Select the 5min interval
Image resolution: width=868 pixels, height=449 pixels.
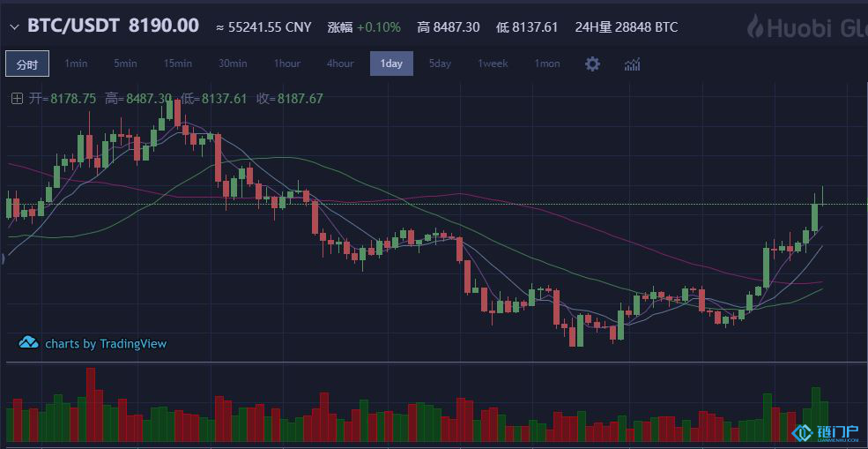pos(125,64)
